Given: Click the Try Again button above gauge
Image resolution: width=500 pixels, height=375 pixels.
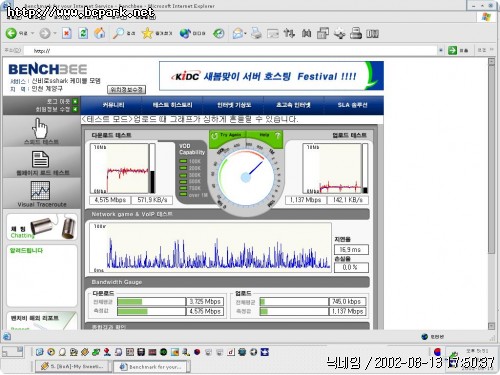Looking at the screenshot, I should (x=227, y=135).
